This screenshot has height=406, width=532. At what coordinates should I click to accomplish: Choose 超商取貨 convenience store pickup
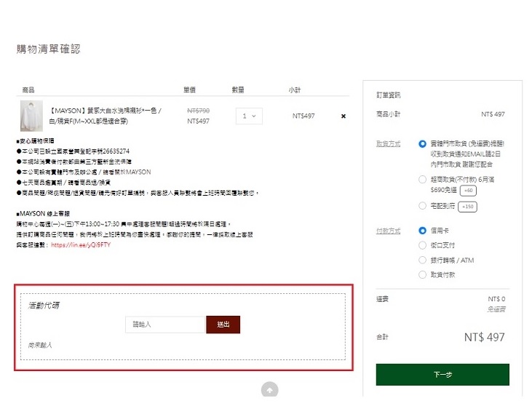click(x=423, y=179)
